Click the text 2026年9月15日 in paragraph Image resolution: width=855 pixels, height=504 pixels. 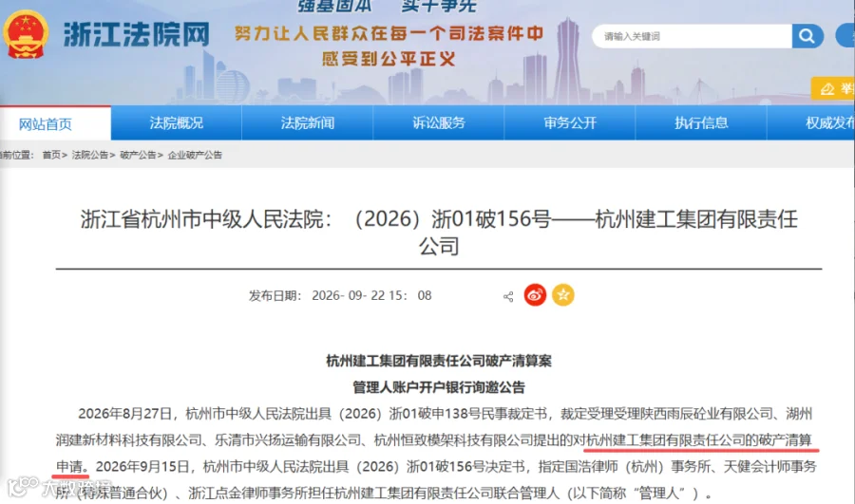[x=142, y=466]
